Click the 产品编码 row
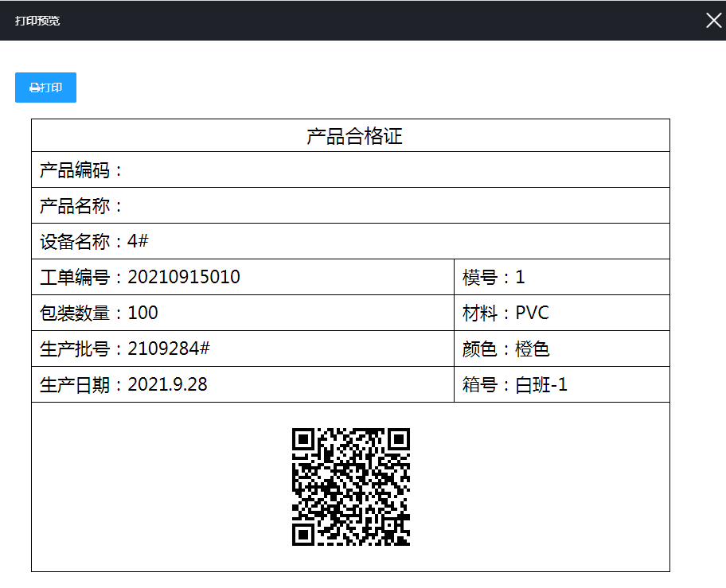Viewport: 726px width, 588px height. pyautogui.click(x=350, y=169)
